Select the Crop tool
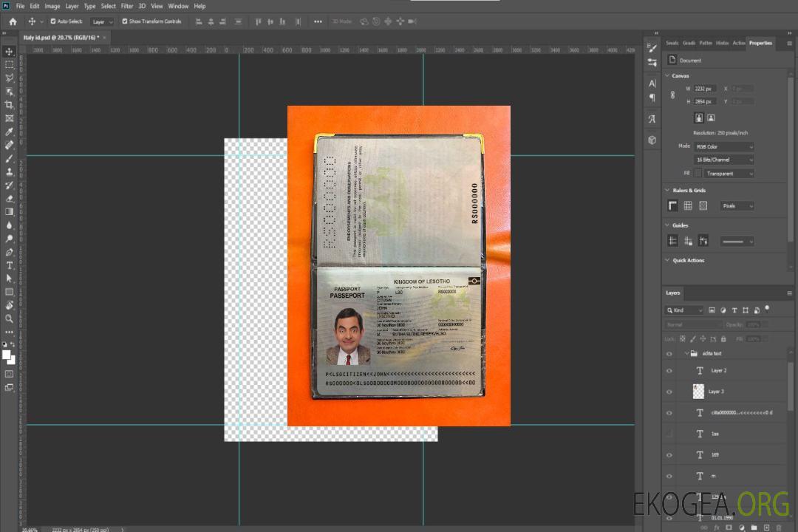 9,104
